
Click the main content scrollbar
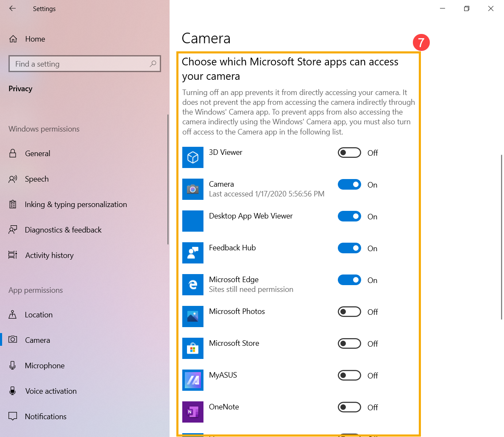click(x=501, y=237)
